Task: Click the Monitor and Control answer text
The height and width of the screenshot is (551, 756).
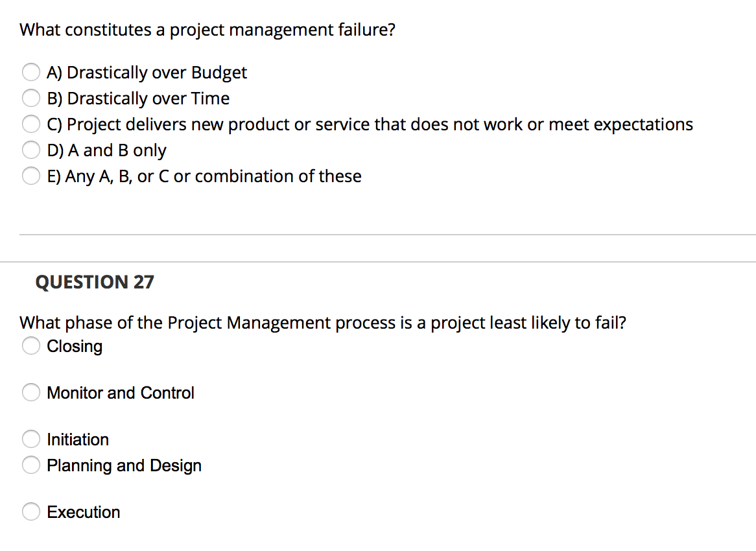Action: click(120, 392)
